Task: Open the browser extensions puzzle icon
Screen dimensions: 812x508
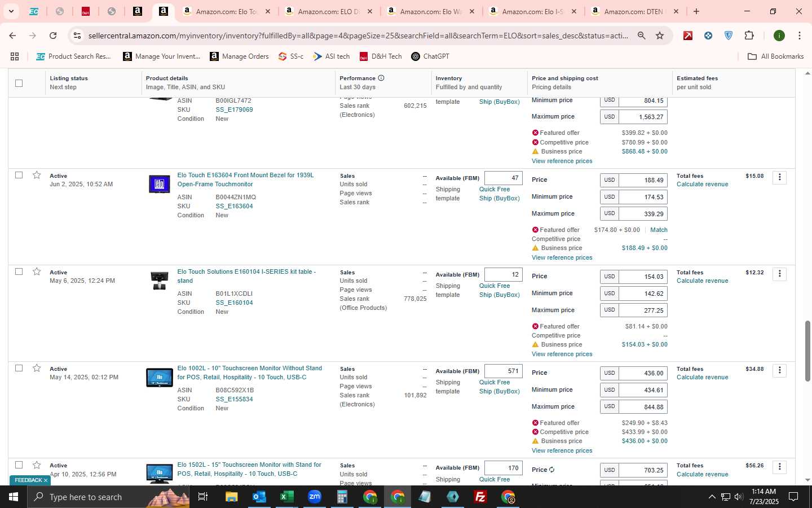Action: click(x=749, y=36)
